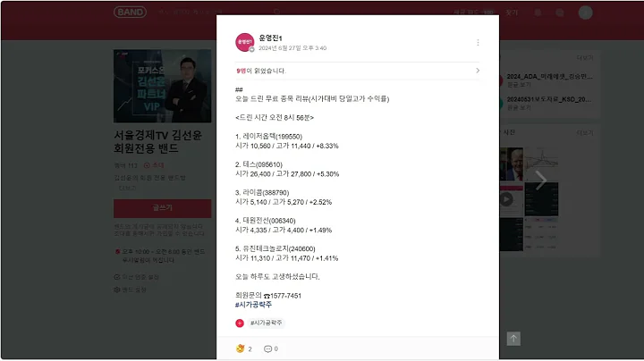Click the search magnifier icon

point(276,13)
